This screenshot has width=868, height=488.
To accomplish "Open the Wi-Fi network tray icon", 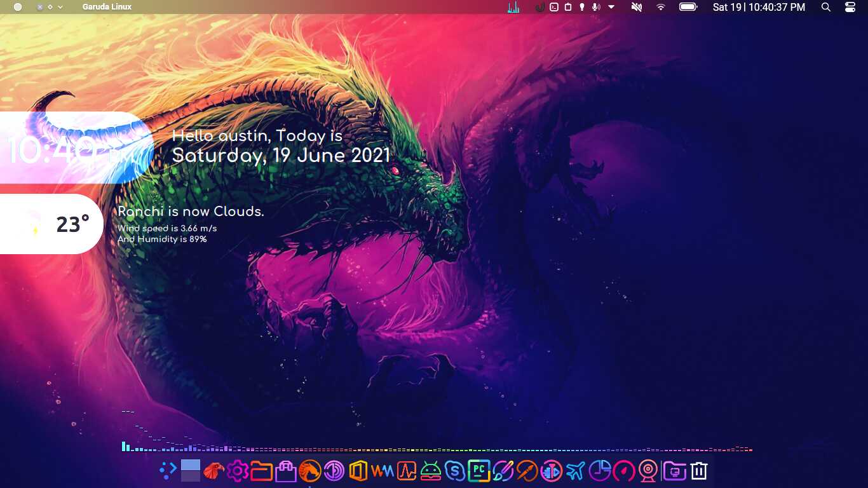I will pos(661,7).
